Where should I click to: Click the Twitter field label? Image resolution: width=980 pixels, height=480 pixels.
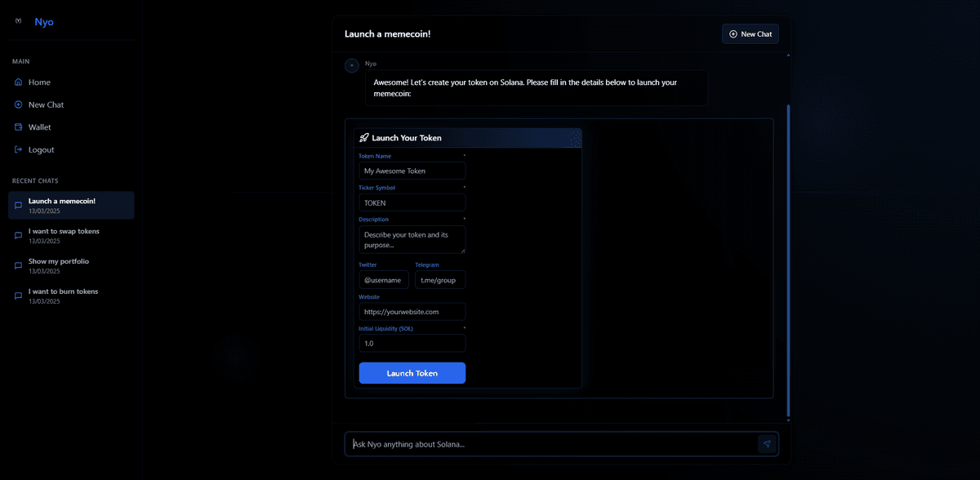point(367,264)
